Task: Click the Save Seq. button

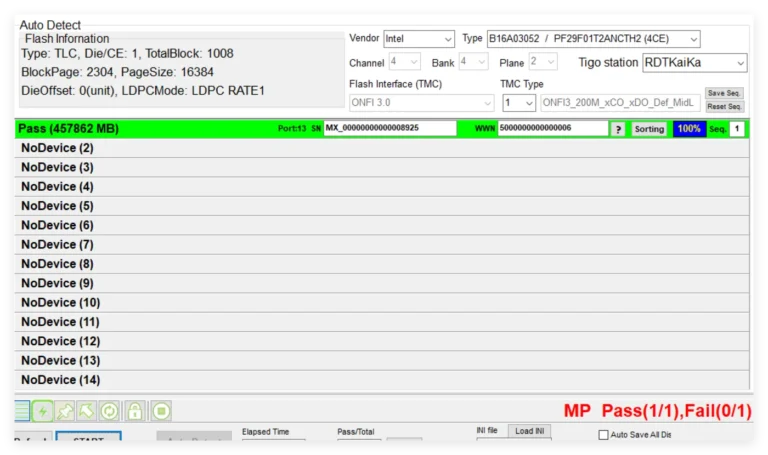Action: (x=724, y=93)
